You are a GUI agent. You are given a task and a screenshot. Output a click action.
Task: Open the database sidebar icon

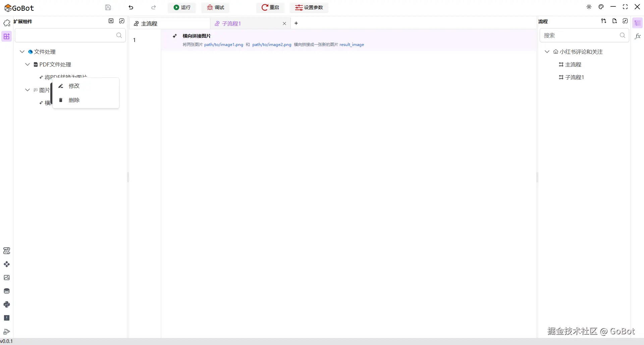[7, 291]
